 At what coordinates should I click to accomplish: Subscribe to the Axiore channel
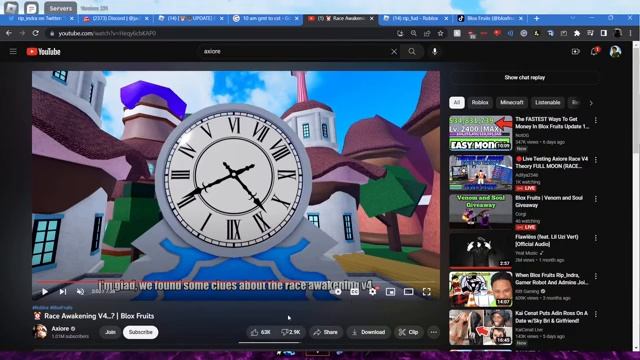pyautogui.click(x=140, y=332)
